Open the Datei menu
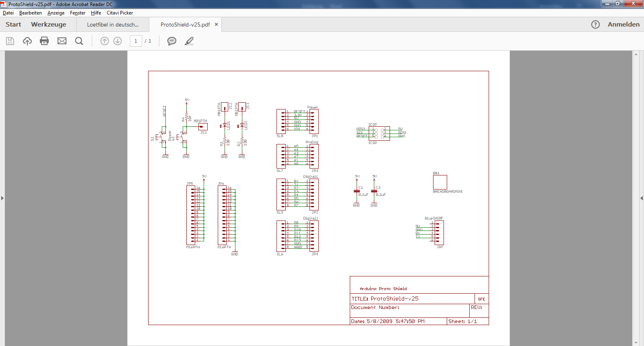Image resolution: width=644 pixels, height=346 pixels. point(8,13)
